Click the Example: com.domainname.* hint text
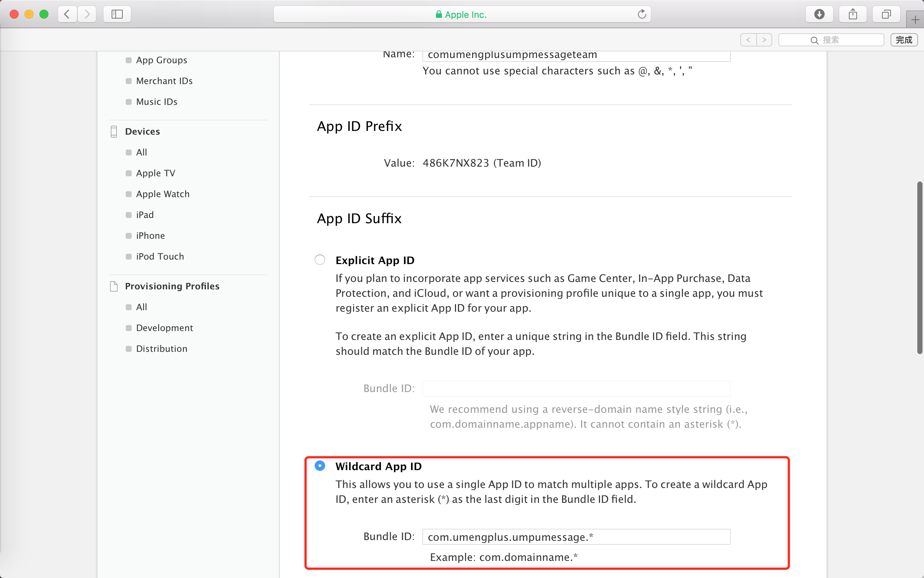Screen dimensions: 924x578 click(x=504, y=557)
